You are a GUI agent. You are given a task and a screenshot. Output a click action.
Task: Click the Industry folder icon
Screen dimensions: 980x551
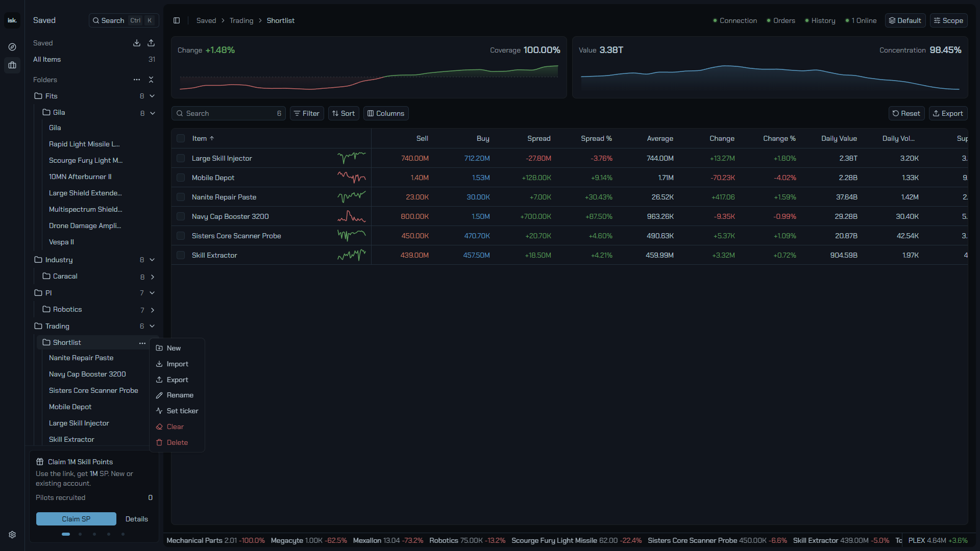(x=38, y=260)
